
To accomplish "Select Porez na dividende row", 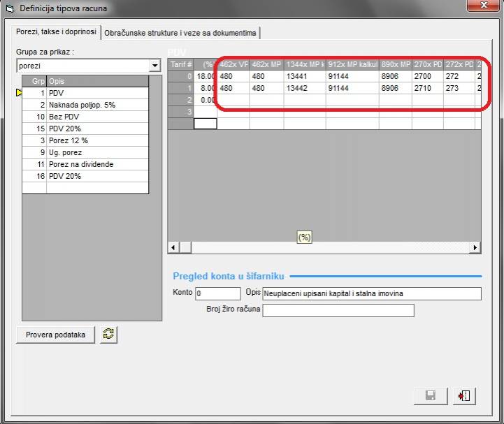I will click(96, 164).
